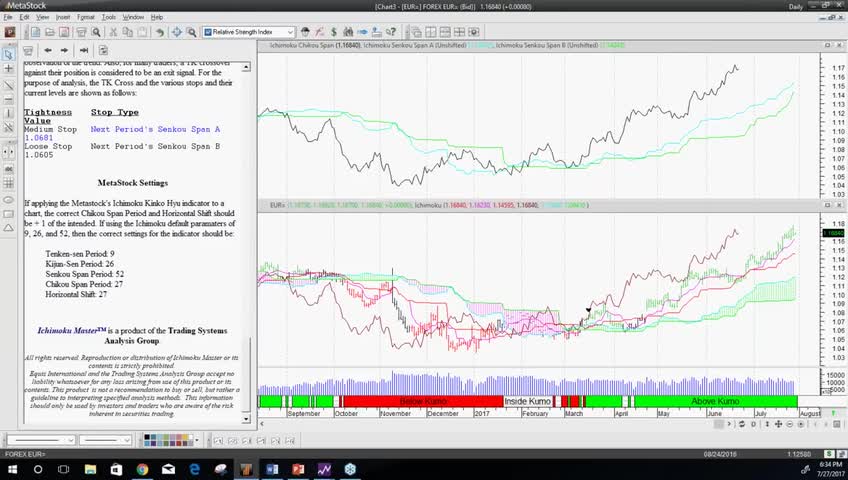The image size is (848, 480).
Task: Open the Insert menu
Action: pyautogui.click(x=63, y=17)
